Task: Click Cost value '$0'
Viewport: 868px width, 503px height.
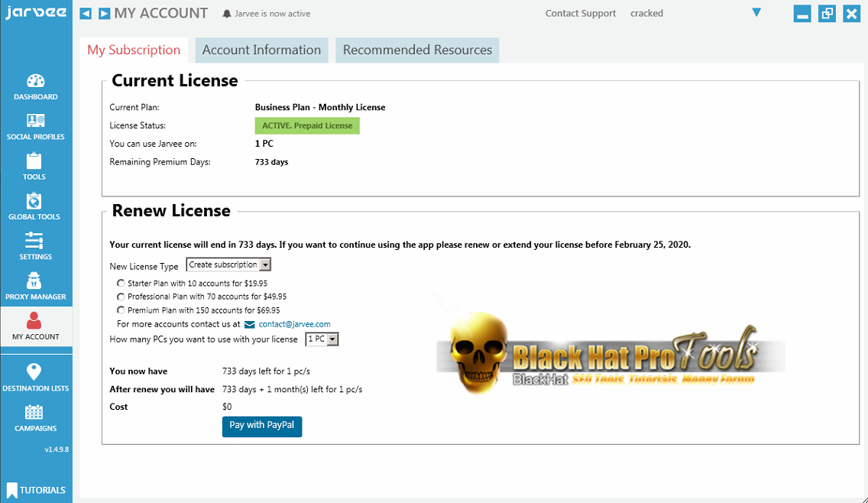Action: 227,407
